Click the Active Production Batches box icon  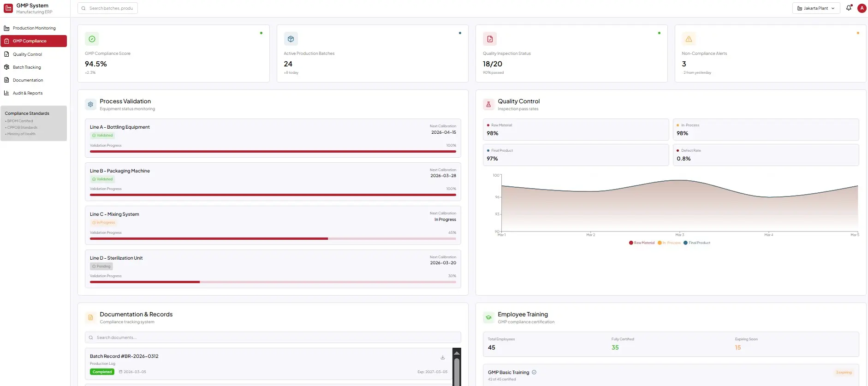tap(291, 39)
